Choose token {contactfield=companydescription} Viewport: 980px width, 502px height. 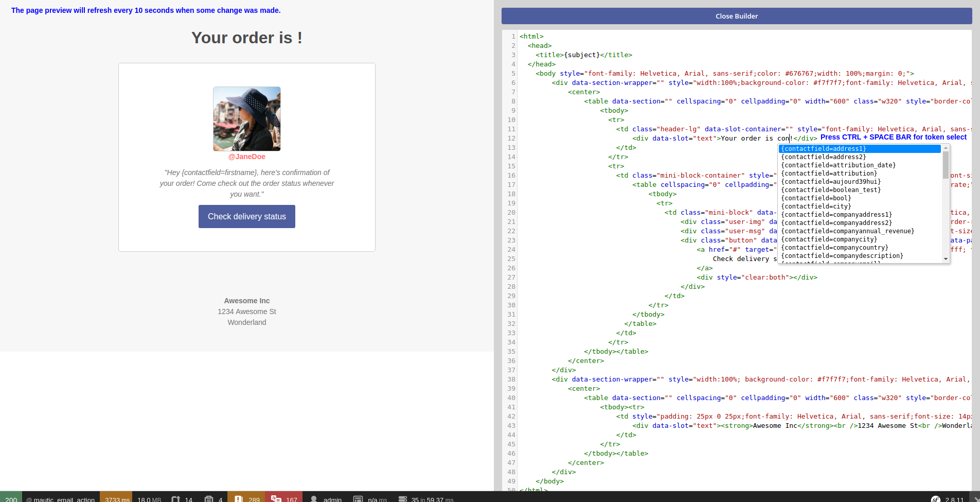[860, 256]
